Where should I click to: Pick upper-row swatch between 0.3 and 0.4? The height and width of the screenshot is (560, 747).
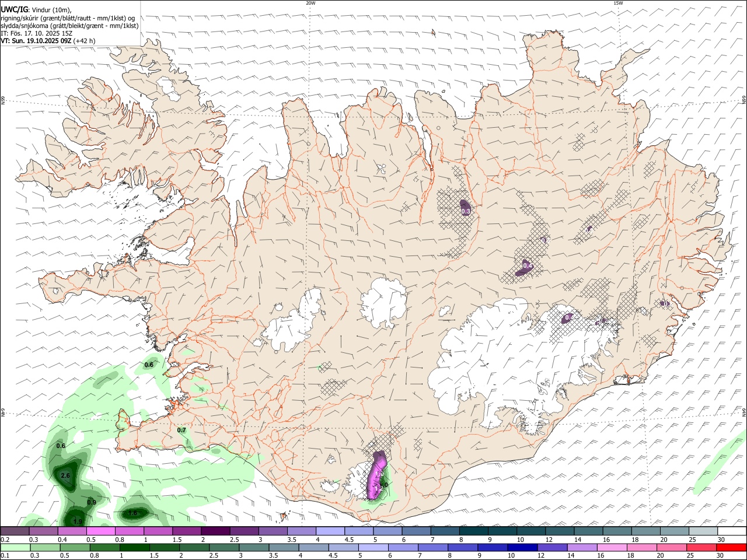tap(43, 531)
